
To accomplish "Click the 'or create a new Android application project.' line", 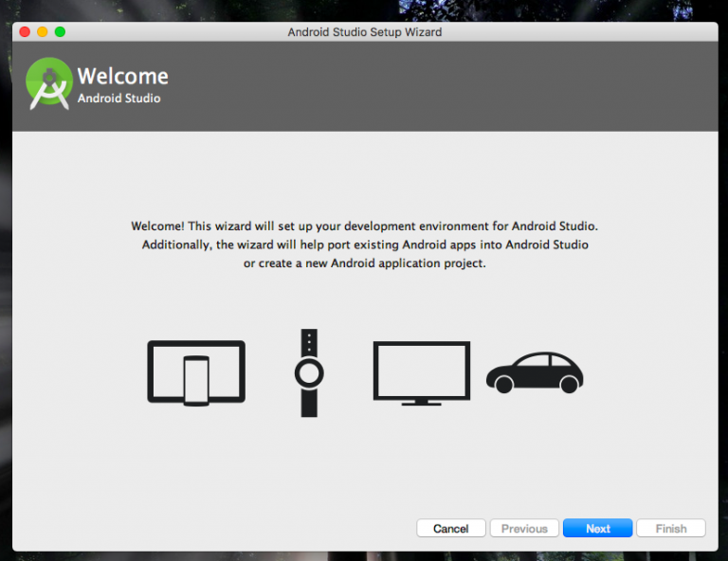I will tap(364, 263).
